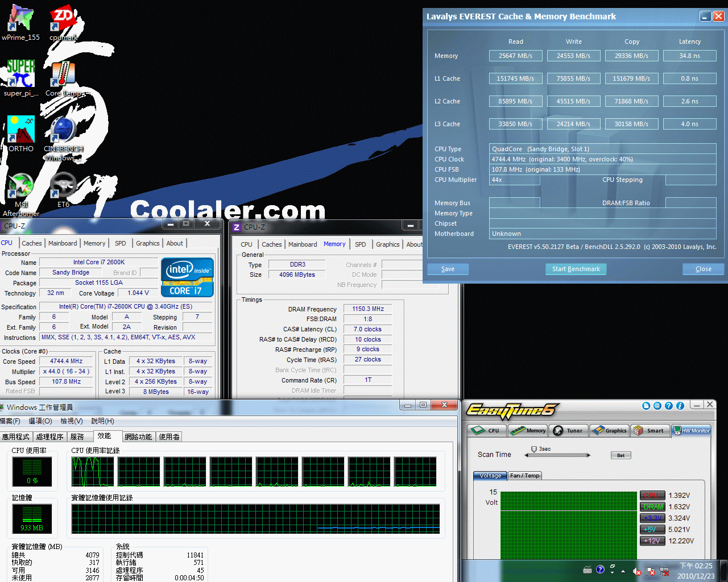Switch to 網路功能 tab in Task Manager

point(138,436)
